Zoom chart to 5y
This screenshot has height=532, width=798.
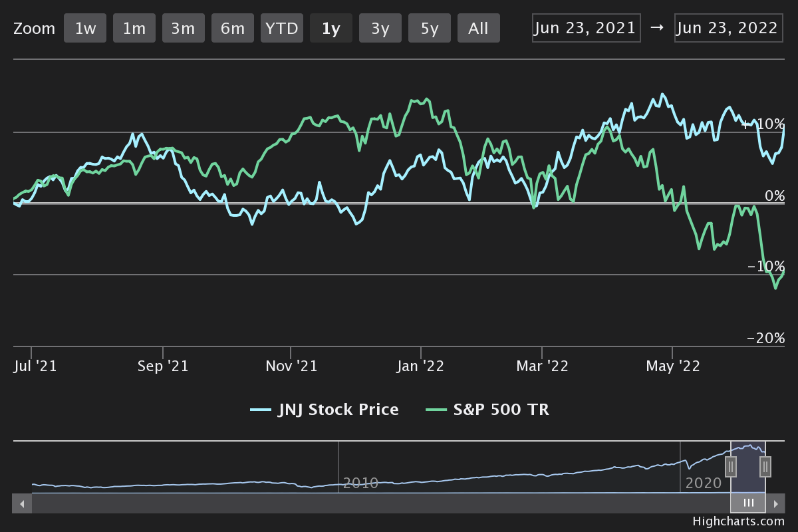(x=430, y=29)
